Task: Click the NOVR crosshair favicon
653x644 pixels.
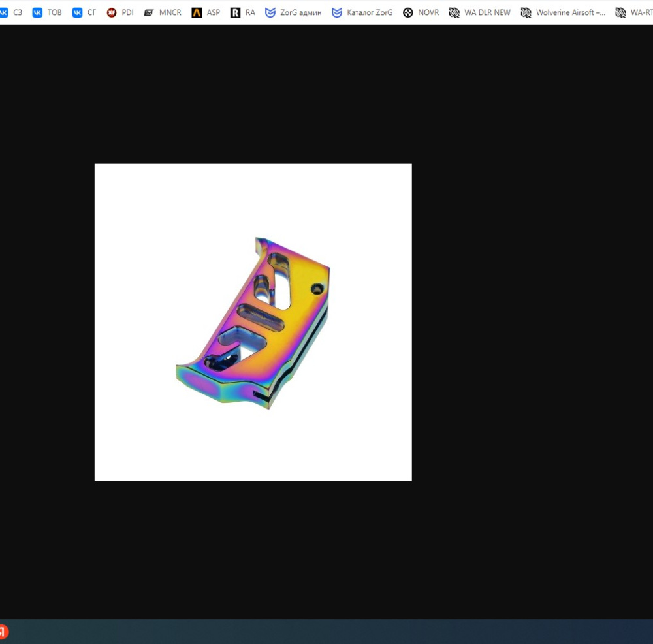Action: pyautogui.click(x=408, y=12)
